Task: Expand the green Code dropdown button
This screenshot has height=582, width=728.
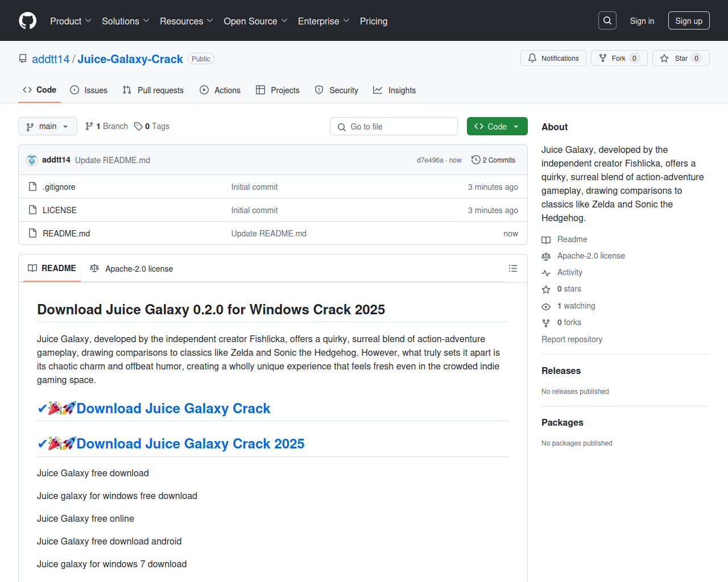Action: [497, 126]
